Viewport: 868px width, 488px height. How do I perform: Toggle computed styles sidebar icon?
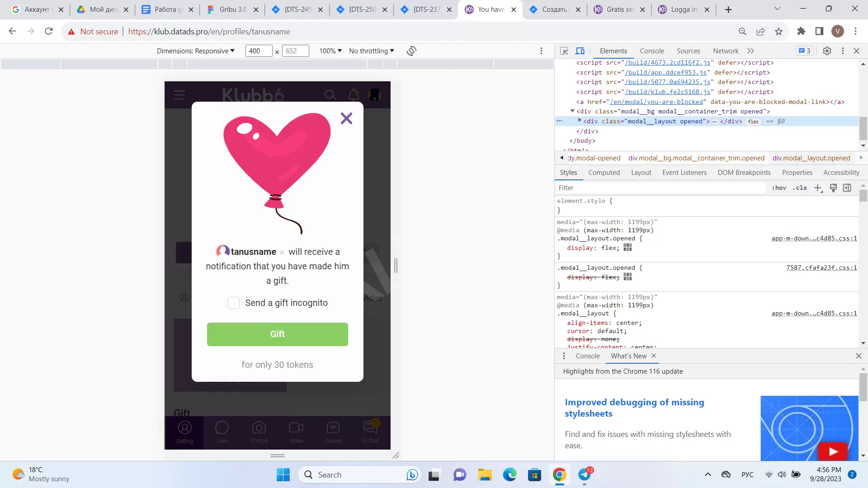(847, 188)
